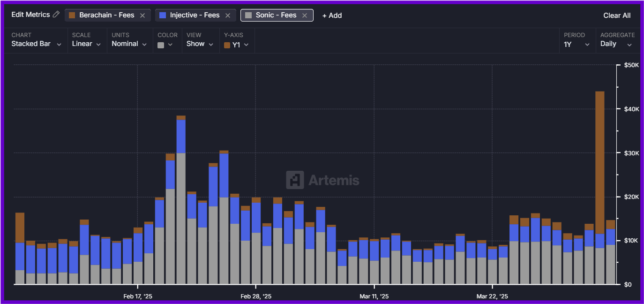Viewport: 644px width, 304px height.
Task: Open the Y-Axis Y1 dropdown
Action: (236, 45)
